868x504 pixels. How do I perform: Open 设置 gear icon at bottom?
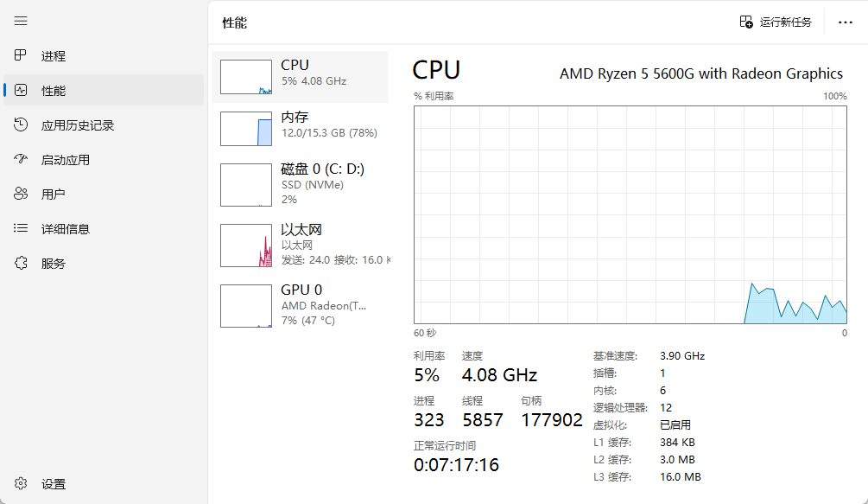point(21,484)
